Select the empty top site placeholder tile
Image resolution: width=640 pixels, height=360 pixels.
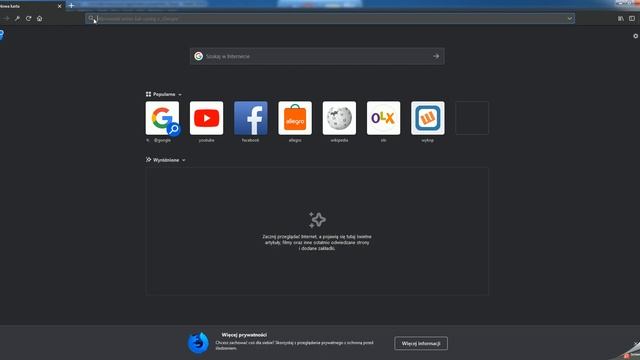[472, 118]
